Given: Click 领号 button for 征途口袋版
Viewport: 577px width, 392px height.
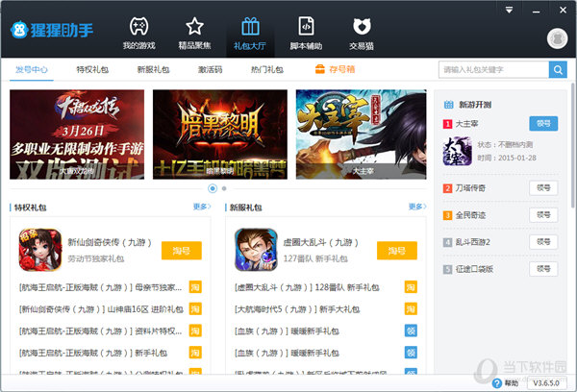Looking at the screenshot, I should (543, 269).
